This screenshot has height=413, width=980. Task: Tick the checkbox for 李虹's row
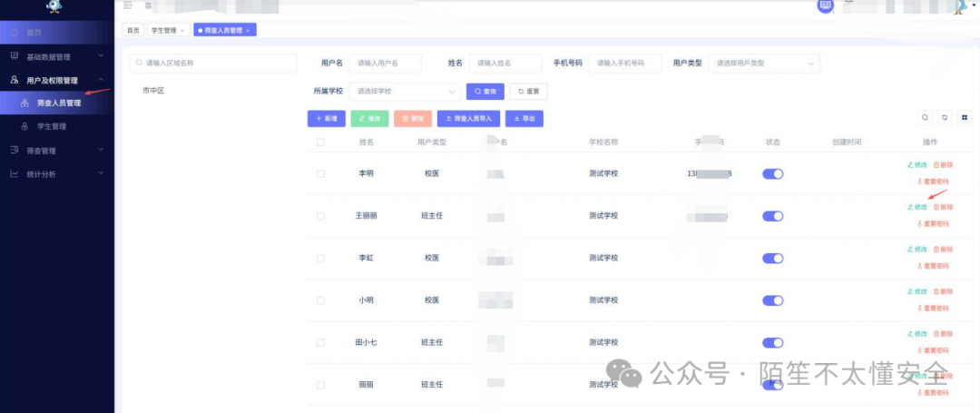320,258
